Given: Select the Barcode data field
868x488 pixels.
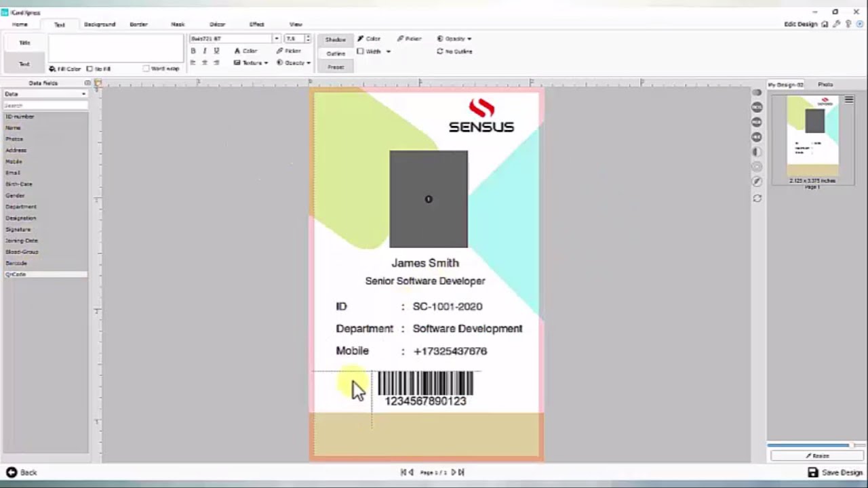Looking at the screenshot, I should [45, 263].
